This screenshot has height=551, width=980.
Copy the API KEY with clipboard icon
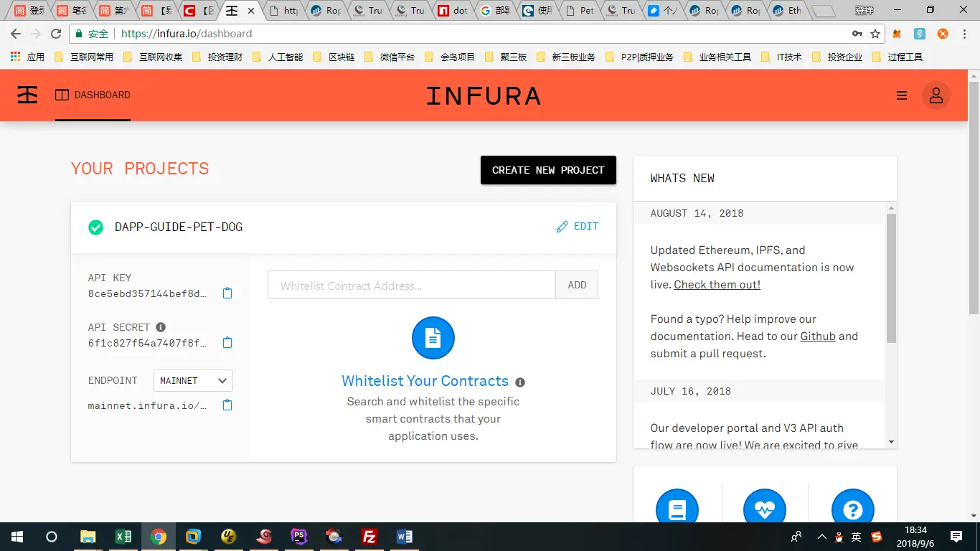pyautogui.click(x=227, y=293)
